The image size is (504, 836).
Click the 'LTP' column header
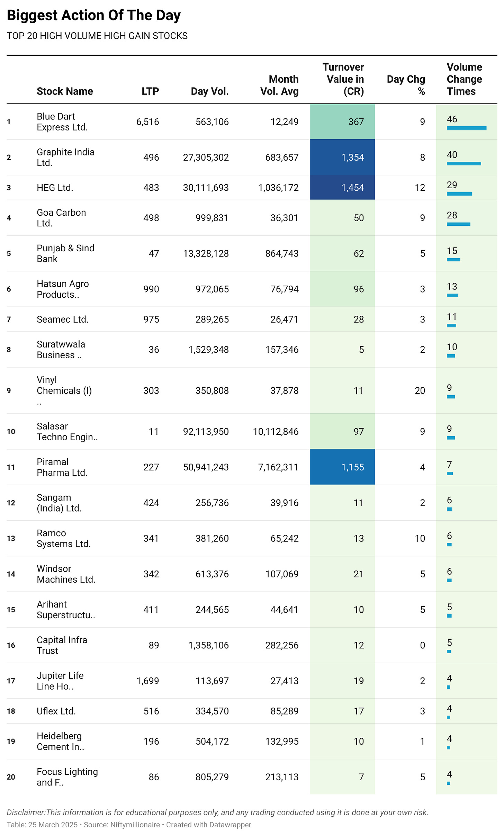150,91
